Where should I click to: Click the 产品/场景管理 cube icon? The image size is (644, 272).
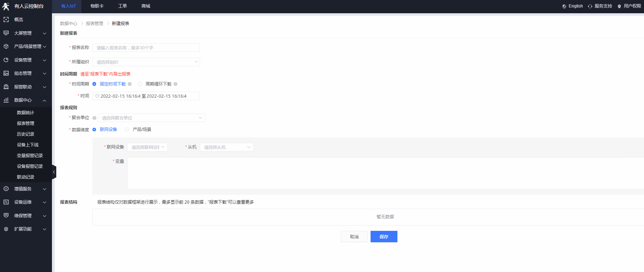click(x=6, y=47)
